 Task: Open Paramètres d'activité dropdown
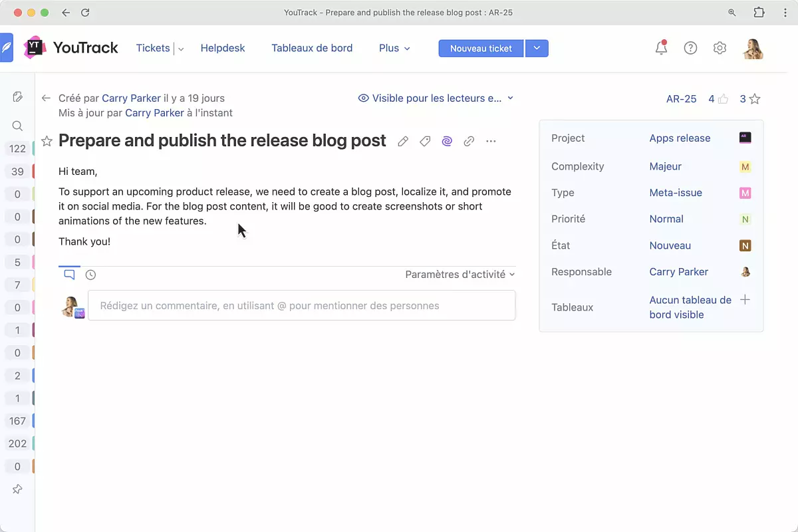pos(460,275)
